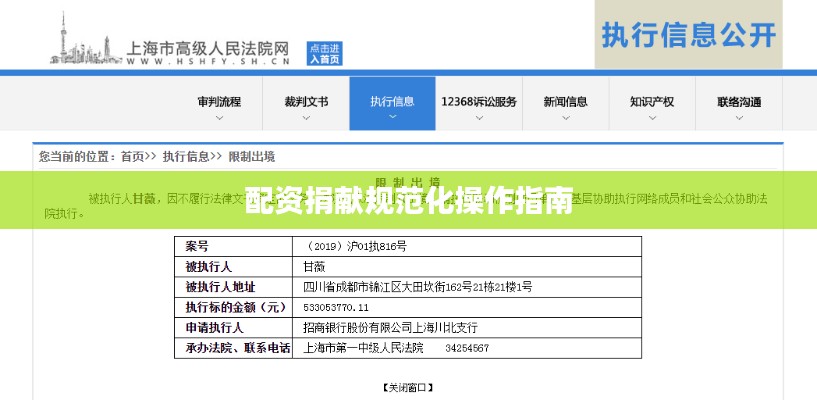This screenshot has height=400, width=817.
Task: Click the 执行信息 breadcrumb link
Action: 185,156
